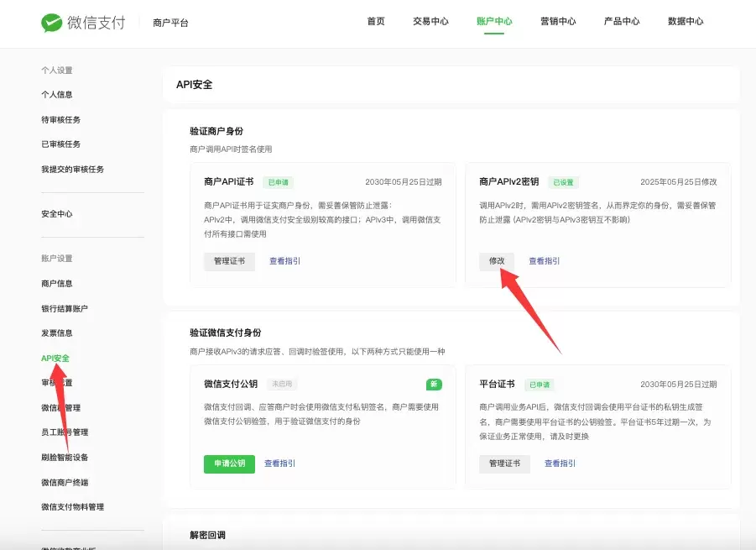The height and width of the screenshot is (550, 756).
Task: Click the green 申请公钥 button
Action: (x=230, y=464)
